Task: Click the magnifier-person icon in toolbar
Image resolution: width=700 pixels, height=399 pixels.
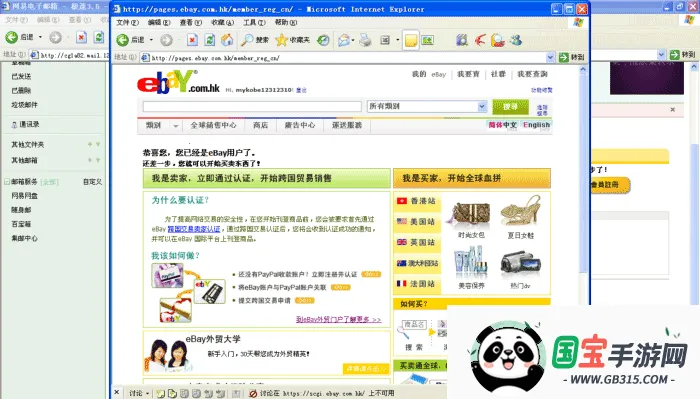Action: point(497,41)
